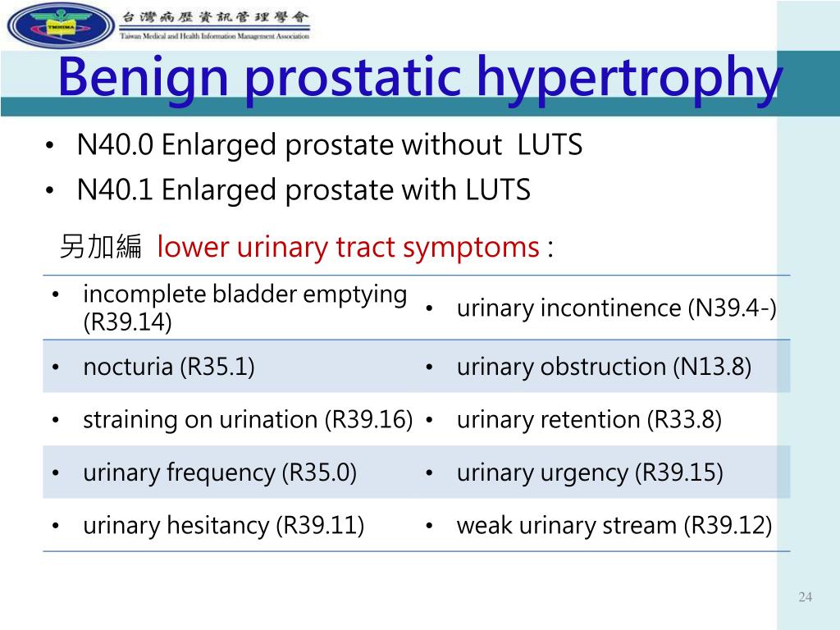The height and width of the screenshot is (630, 840).
Task: Select urinary obstruction (N13.8) cell
Action: click(605, 367)
